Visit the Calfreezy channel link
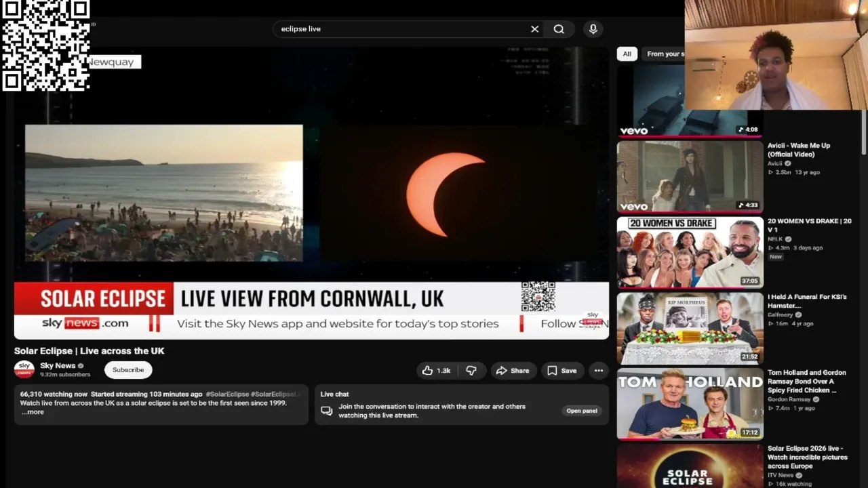This screenshot has height=488, width=868. [780, 315]
